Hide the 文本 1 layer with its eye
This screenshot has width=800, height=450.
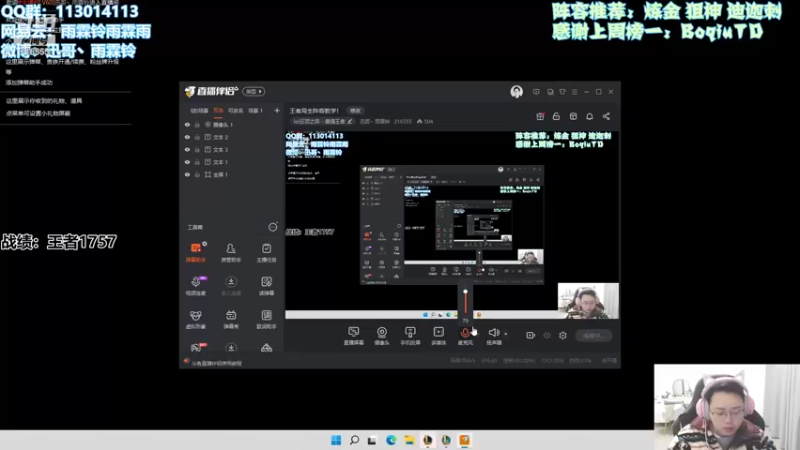point(187,162)
